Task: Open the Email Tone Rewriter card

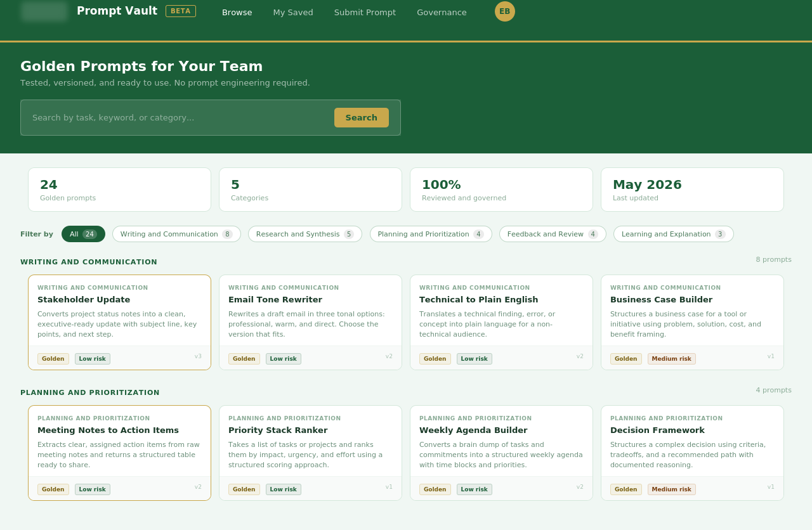Action: [x=310, y=322]
